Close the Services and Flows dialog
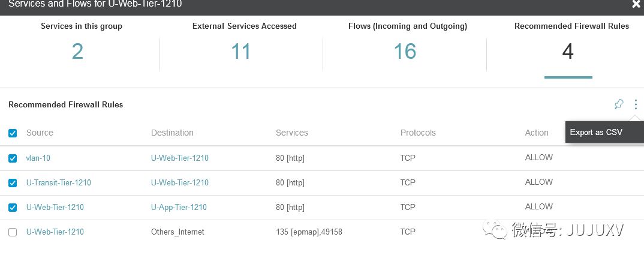Screen dimensions: 644x258 click(x=636, y=4)
